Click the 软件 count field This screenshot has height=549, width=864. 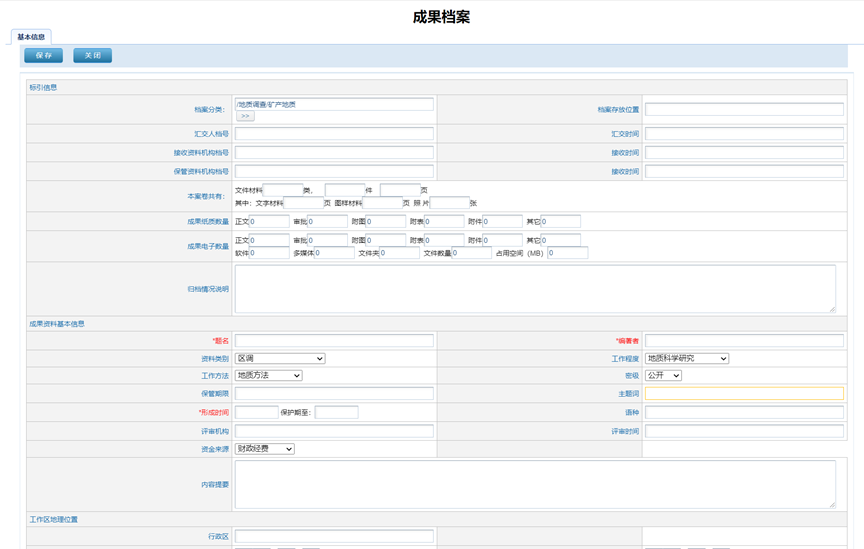point(269,253)
